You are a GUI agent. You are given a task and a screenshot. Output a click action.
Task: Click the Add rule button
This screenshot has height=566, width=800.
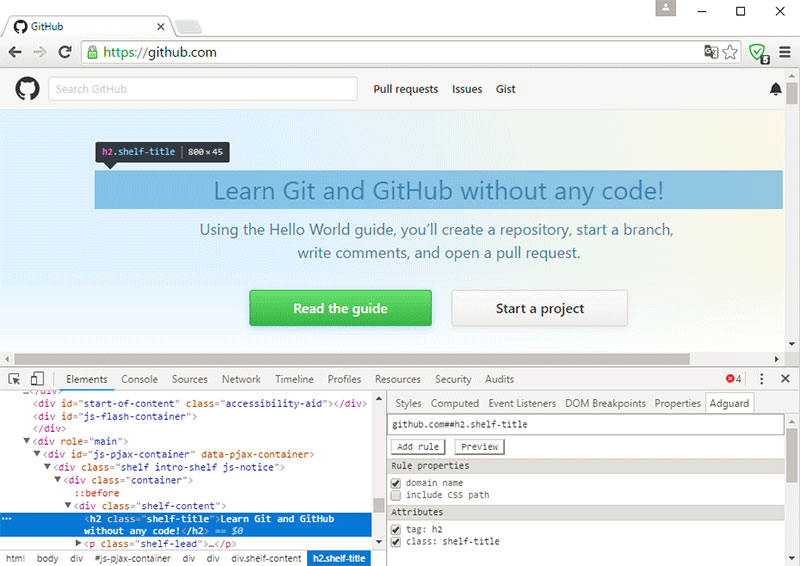coord(417,447)
